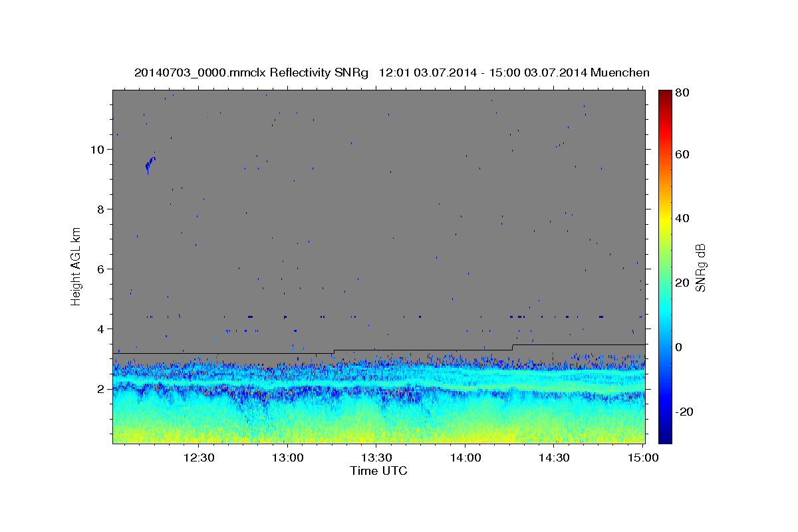This screenshot has width=798, height=532.
Task: Click the colorbar value 40
Action: coord(684,218)
